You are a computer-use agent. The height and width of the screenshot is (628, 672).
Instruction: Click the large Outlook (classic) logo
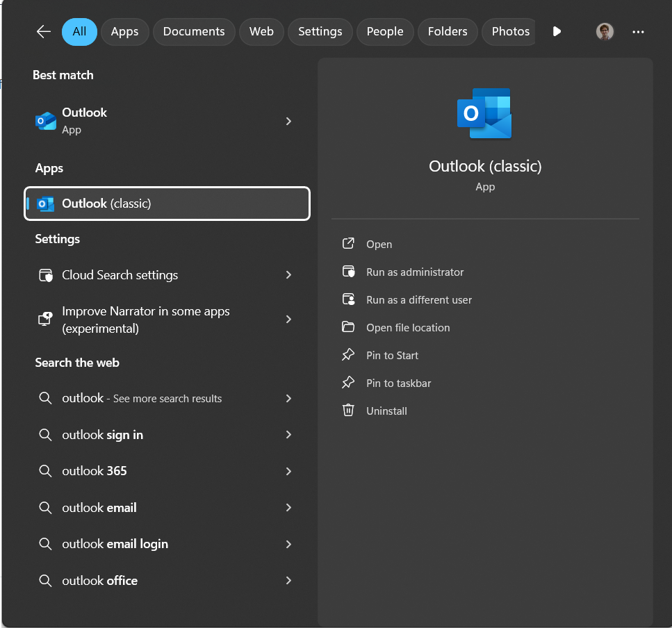coord(484,113)
